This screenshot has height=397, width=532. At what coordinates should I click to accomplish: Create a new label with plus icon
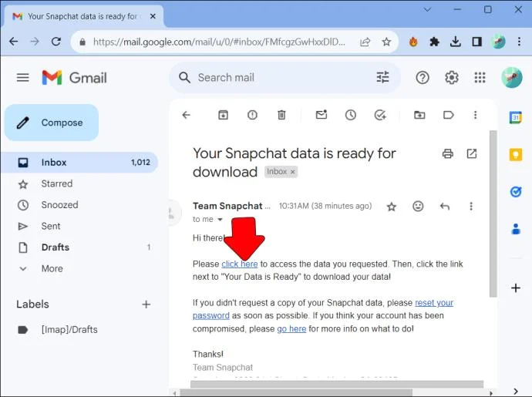coord(146,304)
